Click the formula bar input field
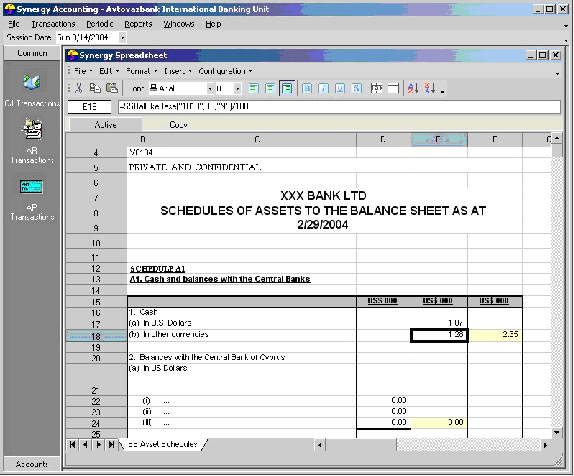574x476 pixels. (339, 107)
